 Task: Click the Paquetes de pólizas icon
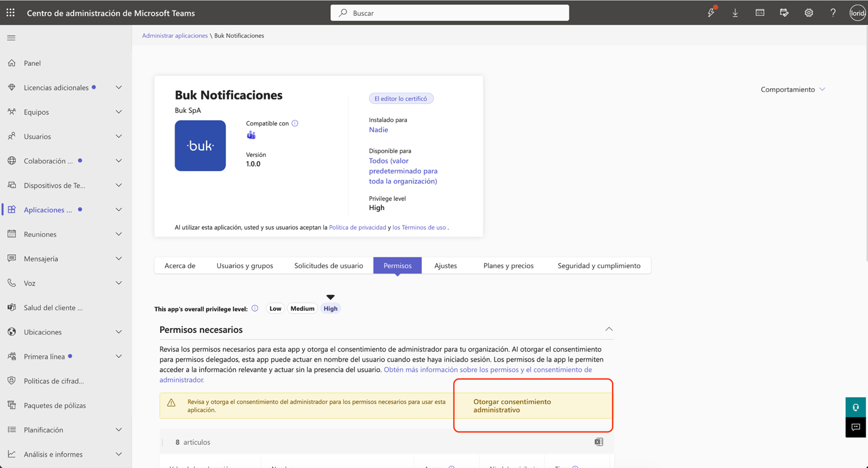(12, 405)
